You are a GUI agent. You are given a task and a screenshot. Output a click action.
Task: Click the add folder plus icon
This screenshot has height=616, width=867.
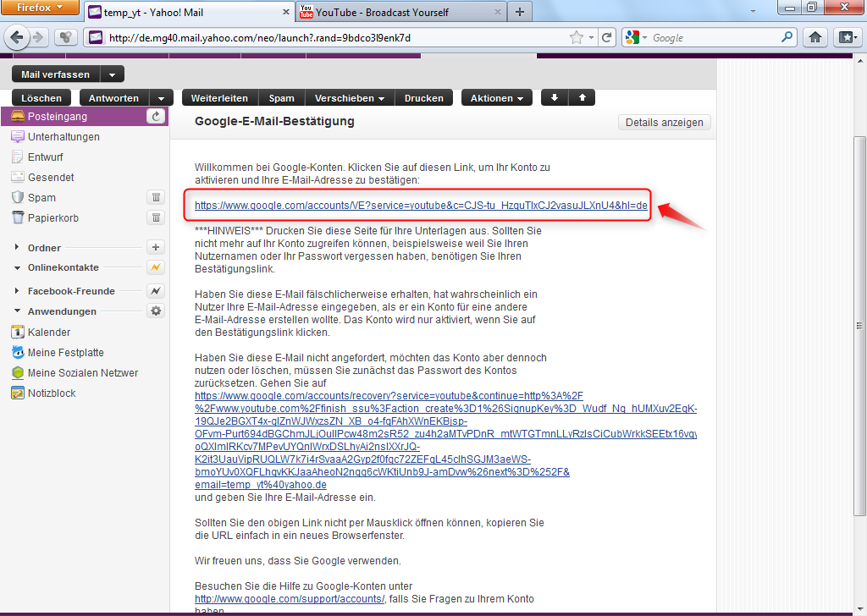(156, 247)
